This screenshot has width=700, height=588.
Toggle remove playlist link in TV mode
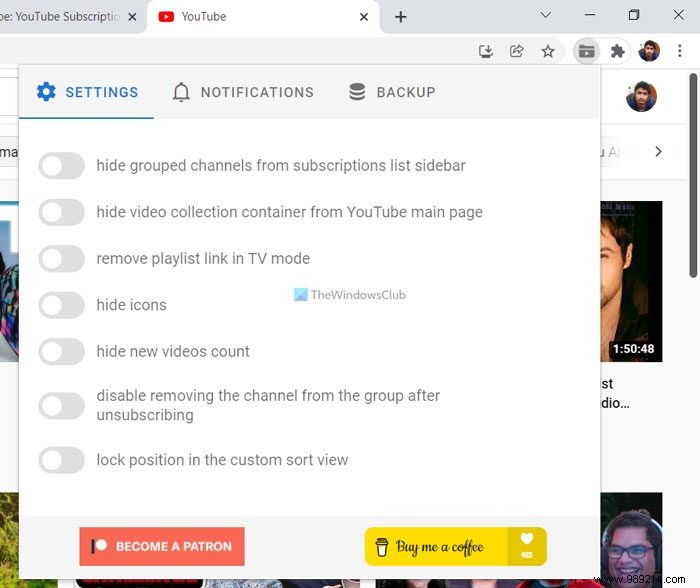(x=61, y=259)
